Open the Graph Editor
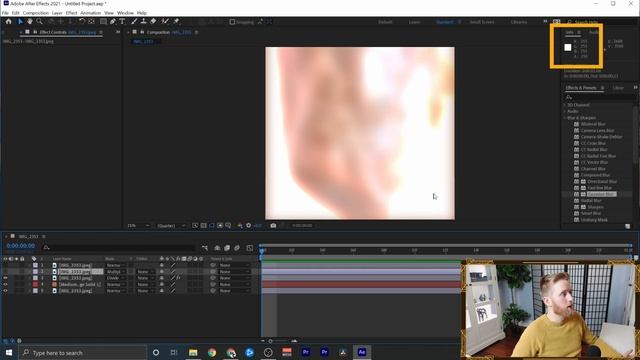Viewport: 640px width, 360px height. (x=250, y=248)
